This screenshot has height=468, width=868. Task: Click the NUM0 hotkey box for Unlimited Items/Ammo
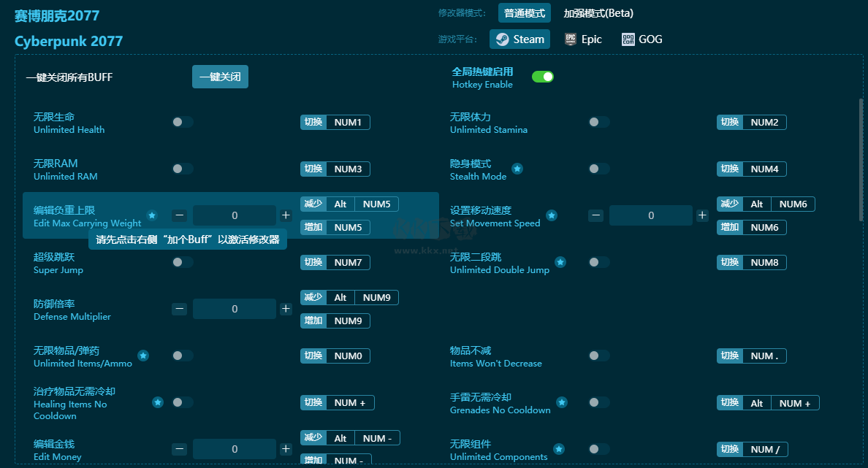(x=335, y=356)
